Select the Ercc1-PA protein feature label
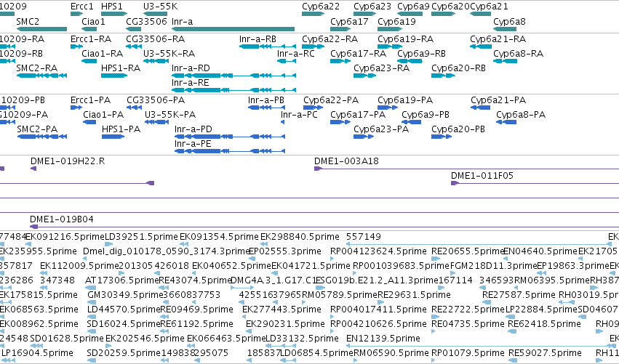Viewport: 619px width, 364px height. click(x=90, y=100)
